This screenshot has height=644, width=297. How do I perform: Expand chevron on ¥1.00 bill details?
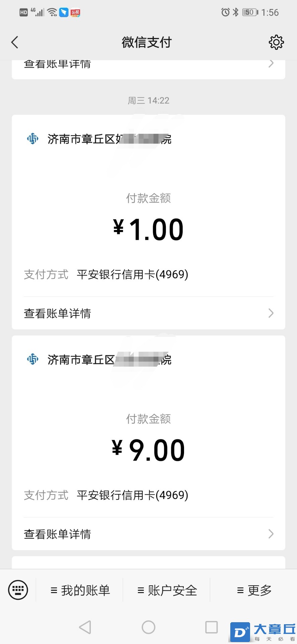pos(271,313)
